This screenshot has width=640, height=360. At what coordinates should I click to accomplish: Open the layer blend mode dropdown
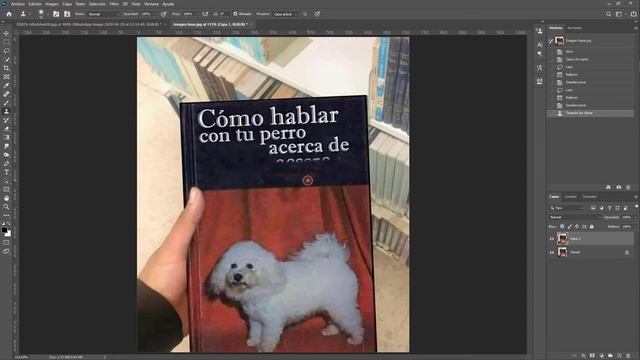click(575, 218)
